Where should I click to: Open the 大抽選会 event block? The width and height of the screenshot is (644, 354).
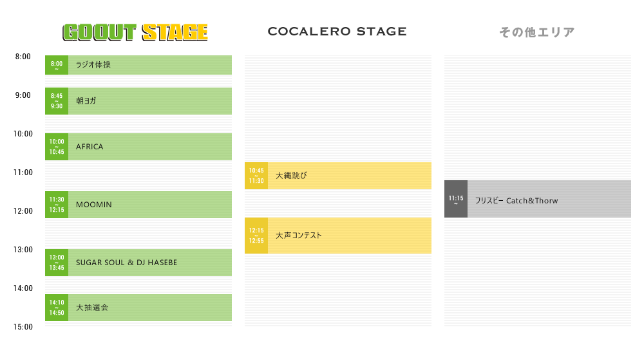pyautogui.click(x=138, y=308)
